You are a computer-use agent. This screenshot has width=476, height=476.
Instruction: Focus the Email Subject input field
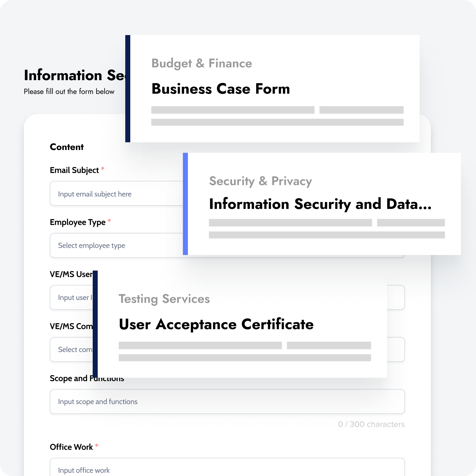coord(116,194)
